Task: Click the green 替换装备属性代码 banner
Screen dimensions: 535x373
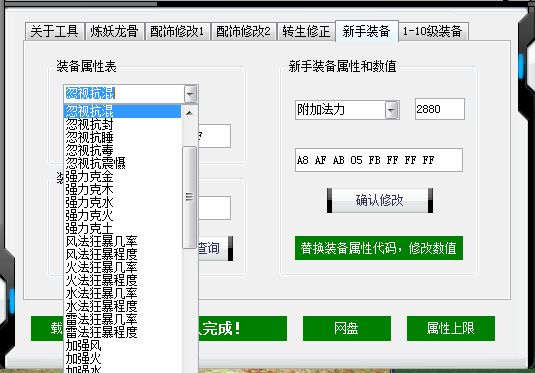Action: (379, 248)
